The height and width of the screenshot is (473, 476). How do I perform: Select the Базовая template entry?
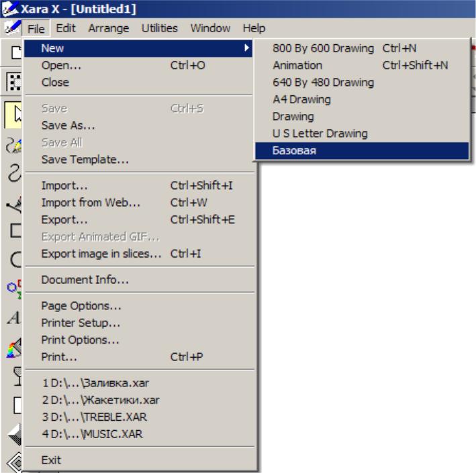[362, 150]
